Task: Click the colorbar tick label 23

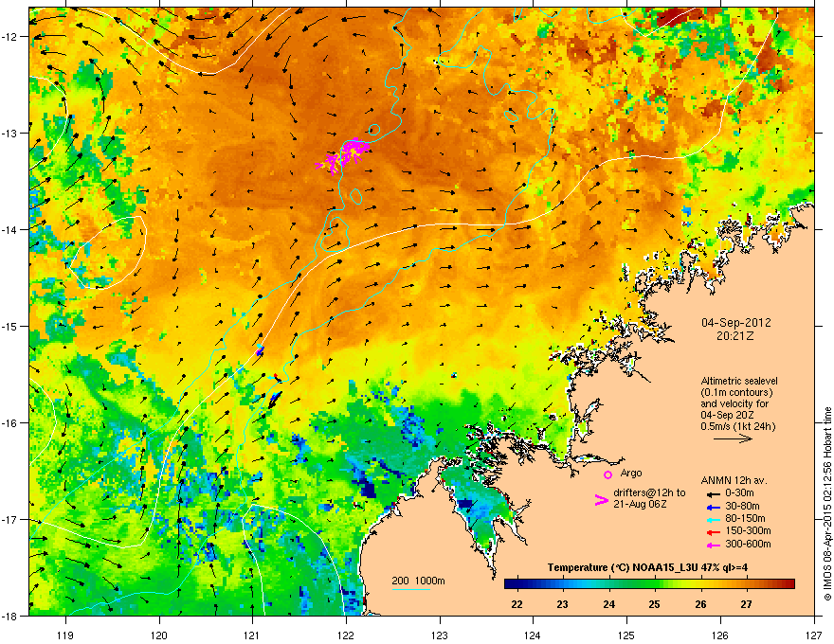Action: [562, 604]
